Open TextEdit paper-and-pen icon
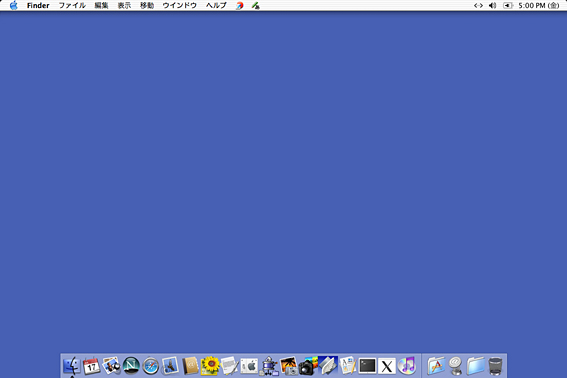This screenshot has width=567, height=378. coord(229,366)
